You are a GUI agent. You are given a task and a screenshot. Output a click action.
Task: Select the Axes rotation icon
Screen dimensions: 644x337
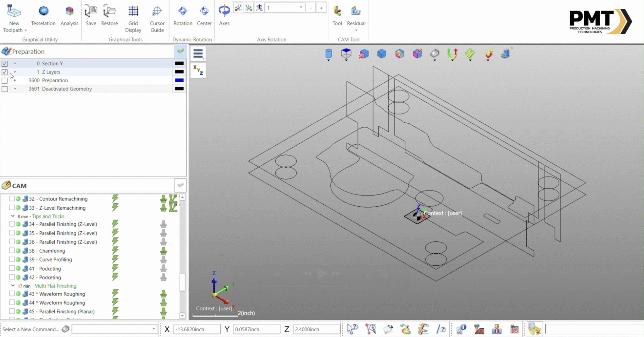coord(224,11)
